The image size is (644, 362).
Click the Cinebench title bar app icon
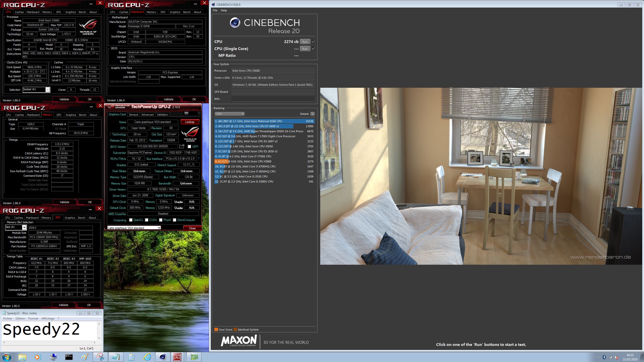[x=213, y=5]
